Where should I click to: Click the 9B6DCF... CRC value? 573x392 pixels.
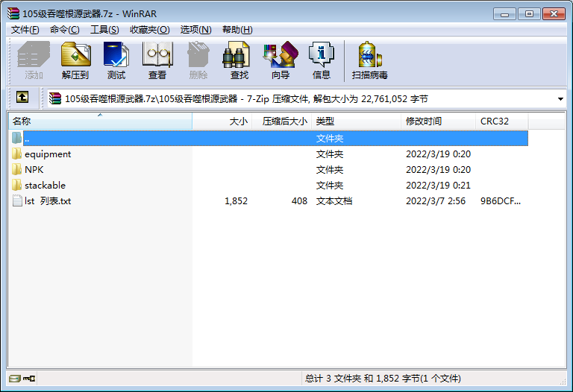click(x=501, y=200)
